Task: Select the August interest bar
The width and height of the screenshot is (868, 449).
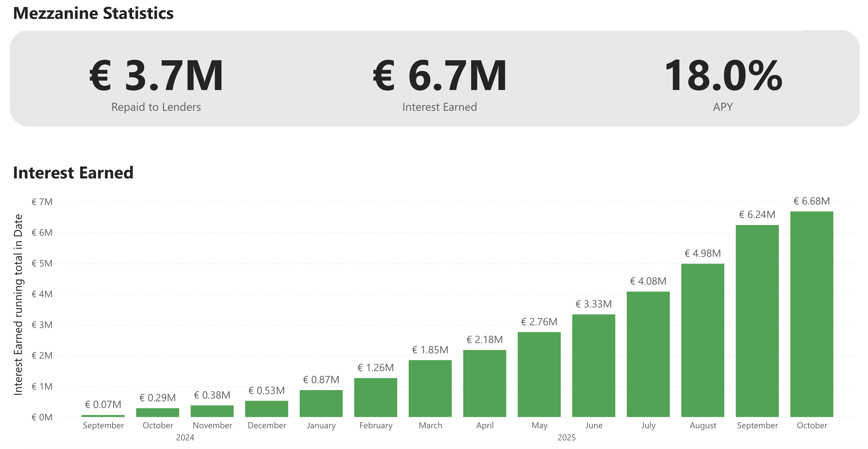Action: click(x=703, y=340)
